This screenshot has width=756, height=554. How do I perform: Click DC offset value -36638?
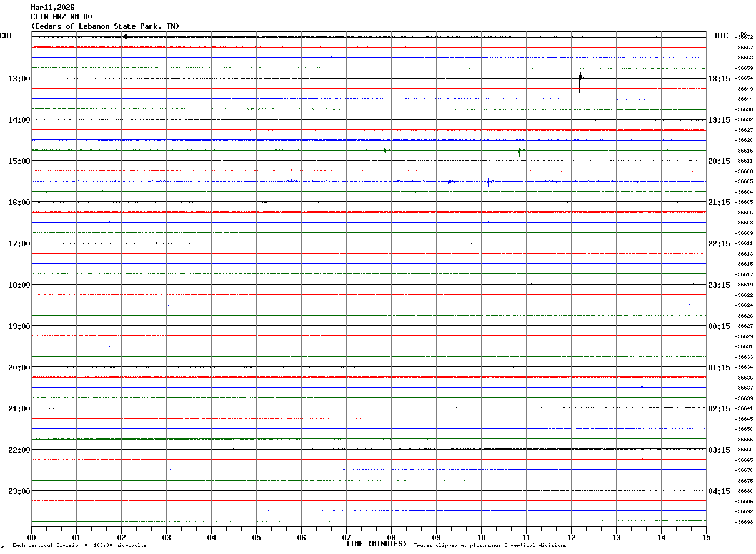(744, 109)
